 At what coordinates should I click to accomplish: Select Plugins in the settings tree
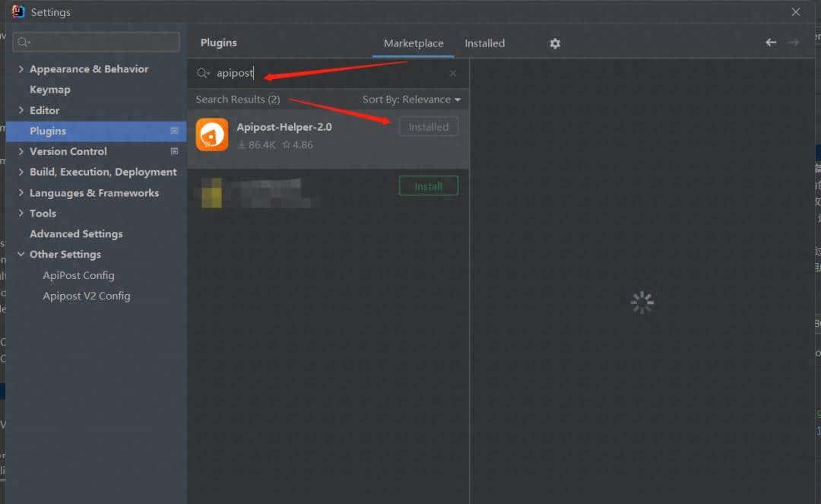pyautogui.click(x=97, y=131)
